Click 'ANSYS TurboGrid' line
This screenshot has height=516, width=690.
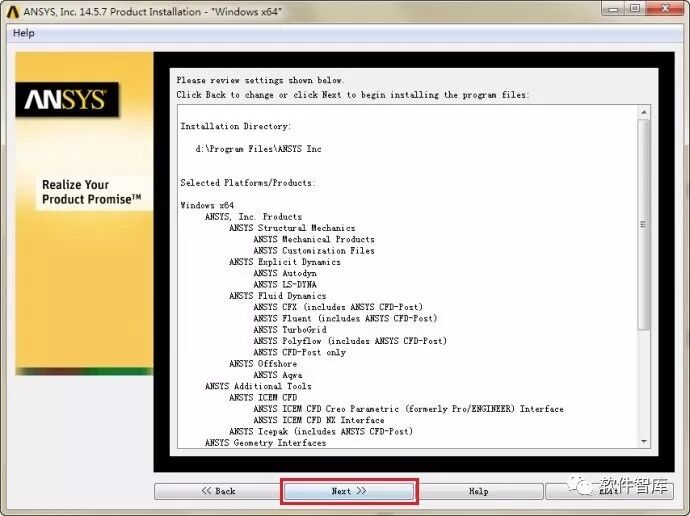[290, 329]
